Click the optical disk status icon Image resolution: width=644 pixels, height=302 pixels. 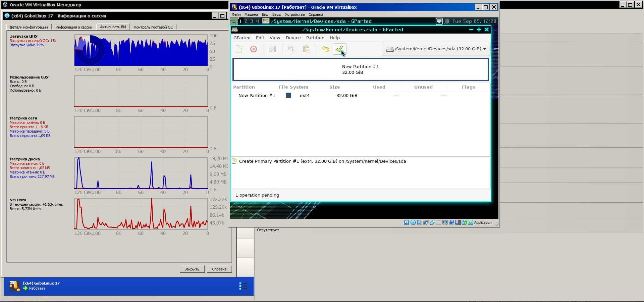[413, 222]
